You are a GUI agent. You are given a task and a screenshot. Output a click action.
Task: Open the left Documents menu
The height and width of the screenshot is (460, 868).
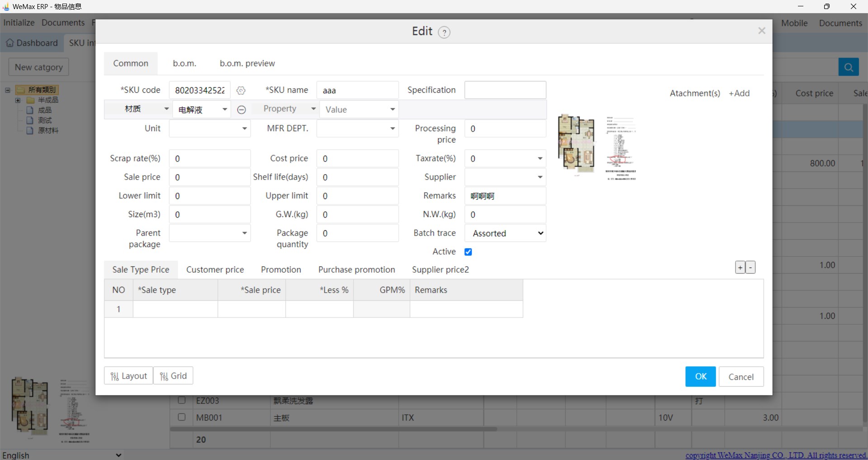[63, 23]
